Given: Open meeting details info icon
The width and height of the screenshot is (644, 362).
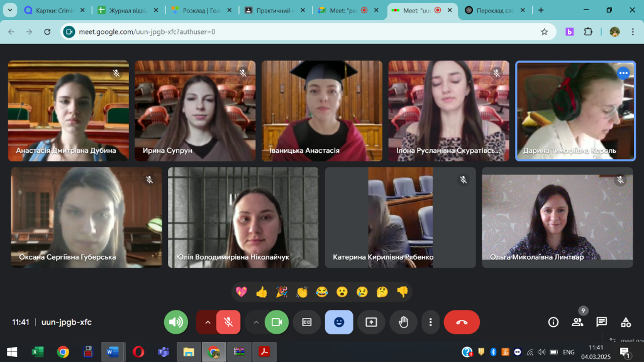Looking at the screenshot, I should coord(553,322).
